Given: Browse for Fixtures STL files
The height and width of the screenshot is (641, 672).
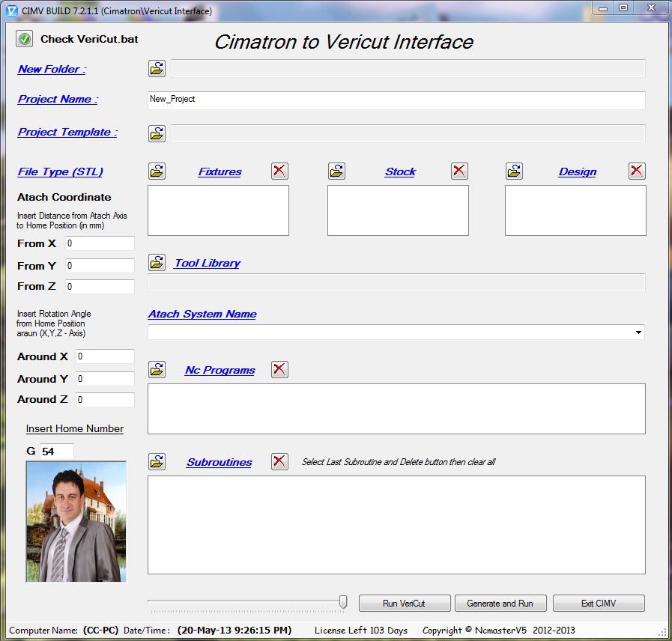Looking at the screenshot, I should (157, 171).
